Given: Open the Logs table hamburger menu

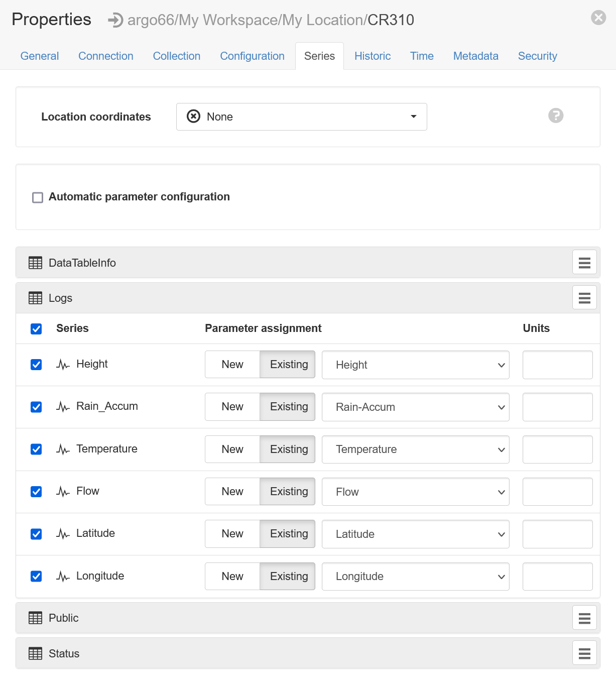Looking at the screenshot, I should coord(584,298).
